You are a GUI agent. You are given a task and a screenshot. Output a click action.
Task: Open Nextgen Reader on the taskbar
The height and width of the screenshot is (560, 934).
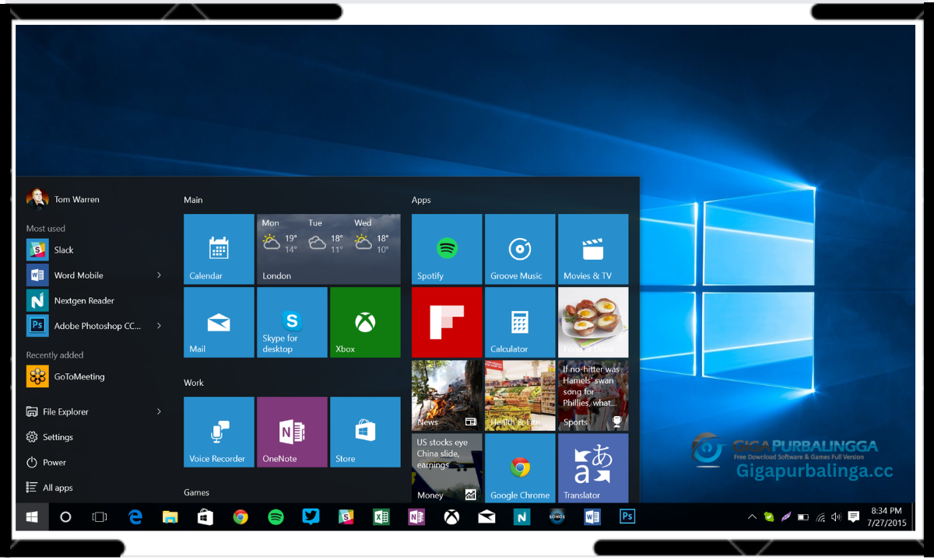pyautogui.click(x=521, y=516)
